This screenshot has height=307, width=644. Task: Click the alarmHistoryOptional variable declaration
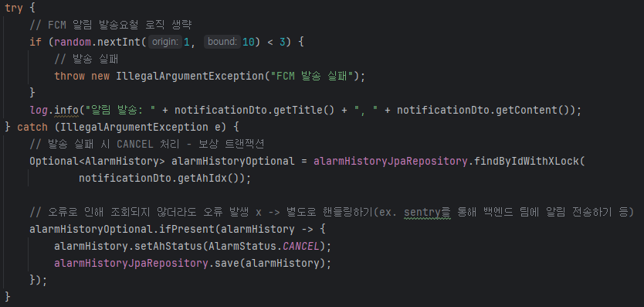click(x=233, y=161)
